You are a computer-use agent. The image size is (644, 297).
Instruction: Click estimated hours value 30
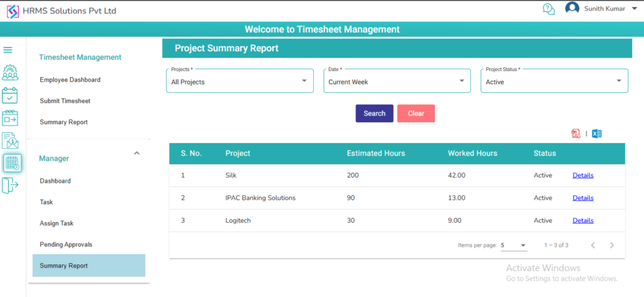tap(351, 220)
